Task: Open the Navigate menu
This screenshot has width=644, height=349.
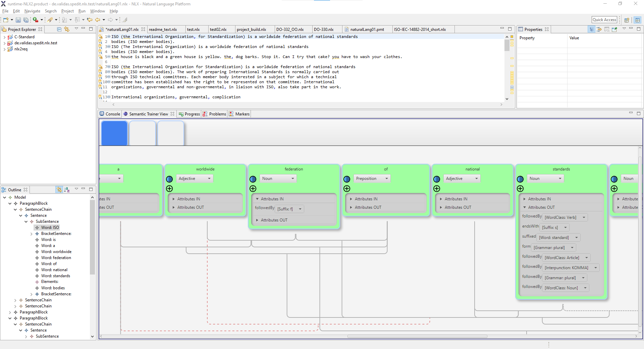Action: click(x=32, y=11)
